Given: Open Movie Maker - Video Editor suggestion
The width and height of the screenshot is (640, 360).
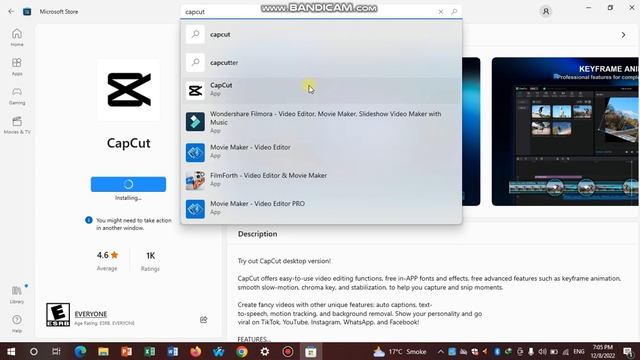Looking at the screenshot, I should [322, 152].
